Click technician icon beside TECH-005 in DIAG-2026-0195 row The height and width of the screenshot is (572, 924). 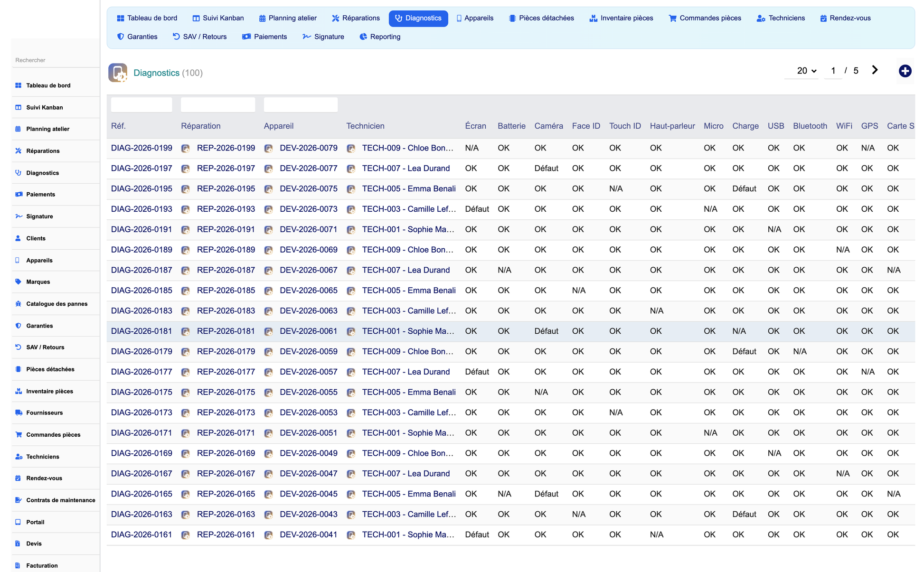coord(351,189)
